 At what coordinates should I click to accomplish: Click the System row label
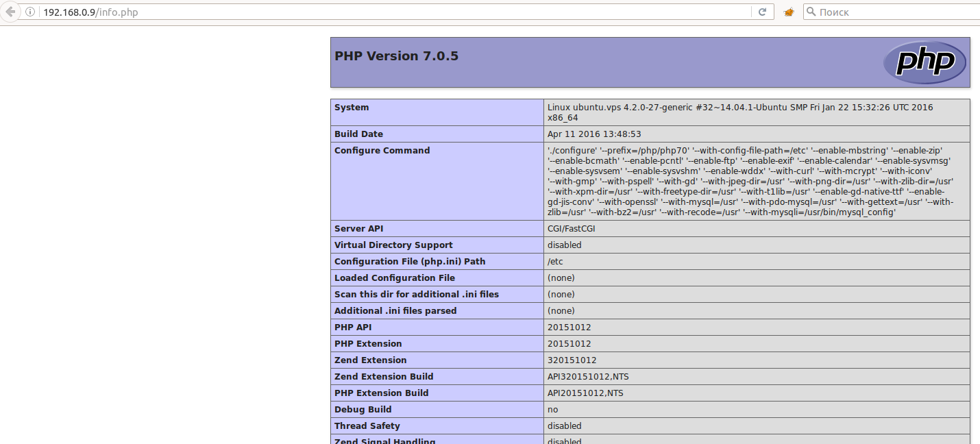(x=352, y=108)
